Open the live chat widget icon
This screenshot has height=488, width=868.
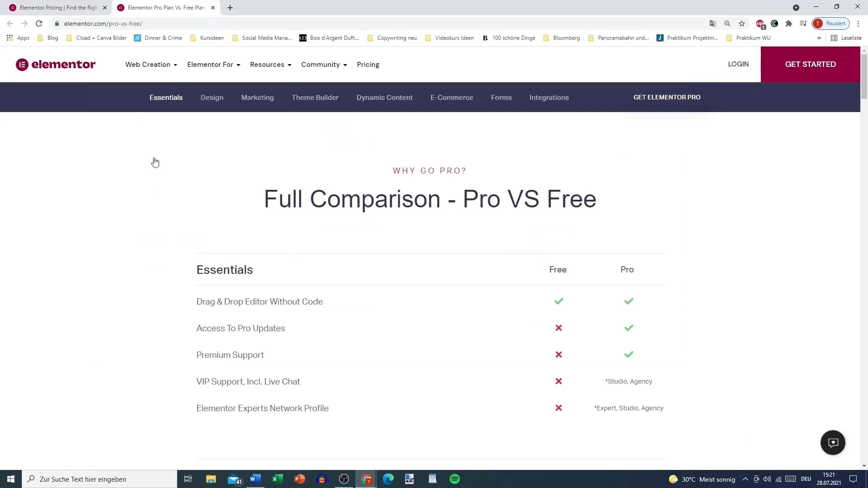(833, 442)
